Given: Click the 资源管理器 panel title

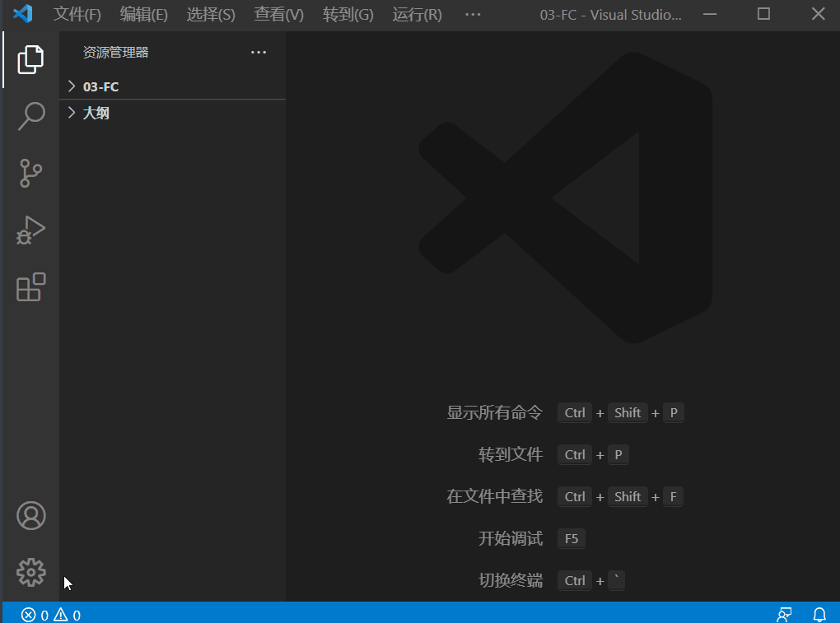Looking at the screenshot, I should (116, 53).
